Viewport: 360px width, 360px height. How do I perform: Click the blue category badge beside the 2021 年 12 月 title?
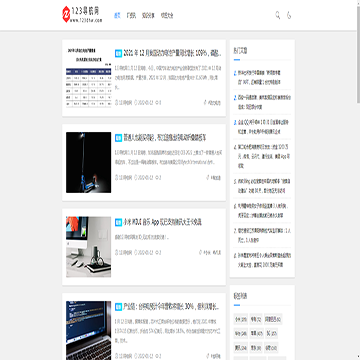pyautogui.click(x=118, y=53)
